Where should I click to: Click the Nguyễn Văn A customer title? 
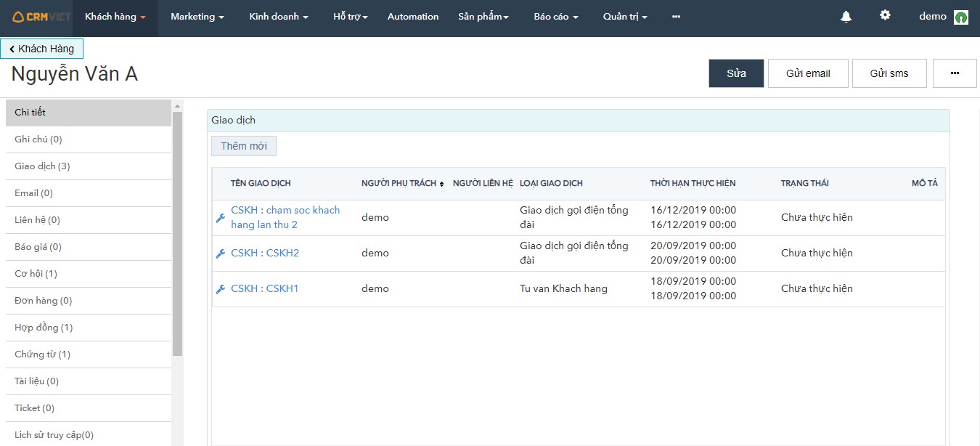74,73
